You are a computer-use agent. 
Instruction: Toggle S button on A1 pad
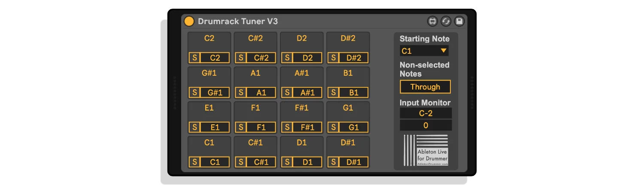pyautogui.click(x=241, y=92)
